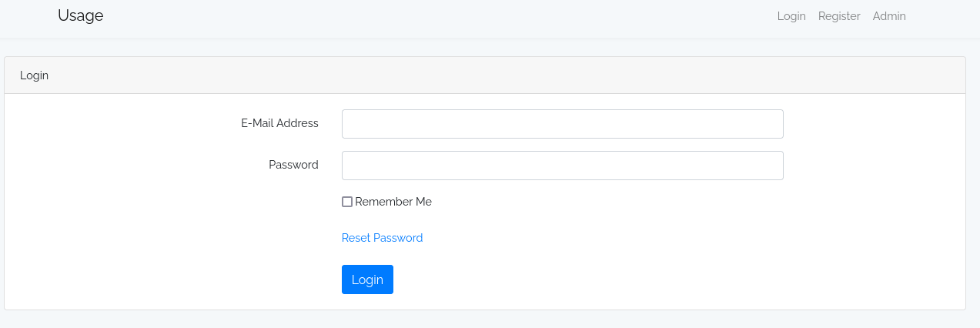980x328 pixels.
Task: Click the Remember Me label text
Action: 393,202
